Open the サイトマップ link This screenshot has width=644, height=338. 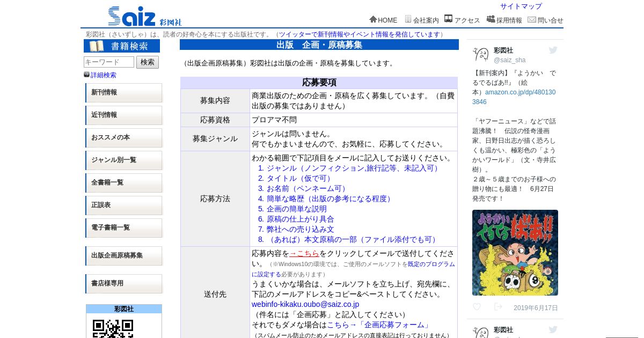[x=521, y=6]
